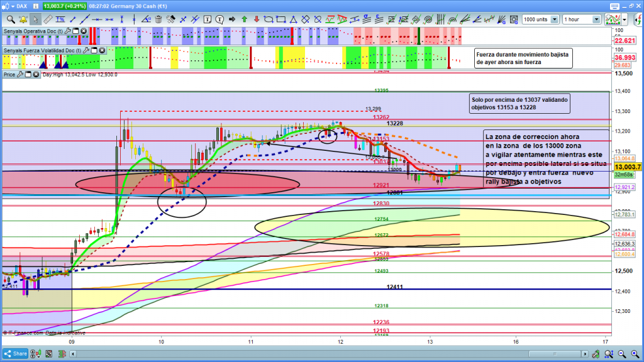Screen dimensions: 644x362
Task: Maximize the Price panel window toggle
Action: point(29,74)
